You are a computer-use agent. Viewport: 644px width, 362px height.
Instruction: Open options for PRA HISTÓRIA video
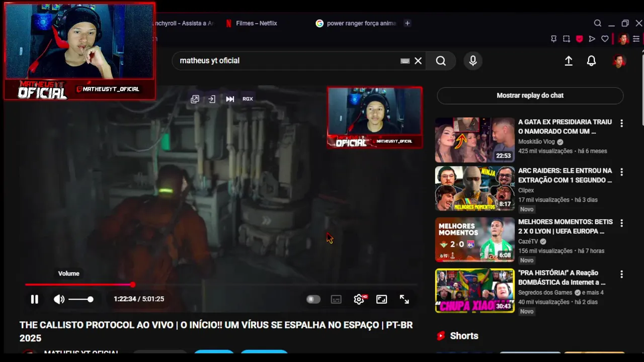[x=622, y=274]
